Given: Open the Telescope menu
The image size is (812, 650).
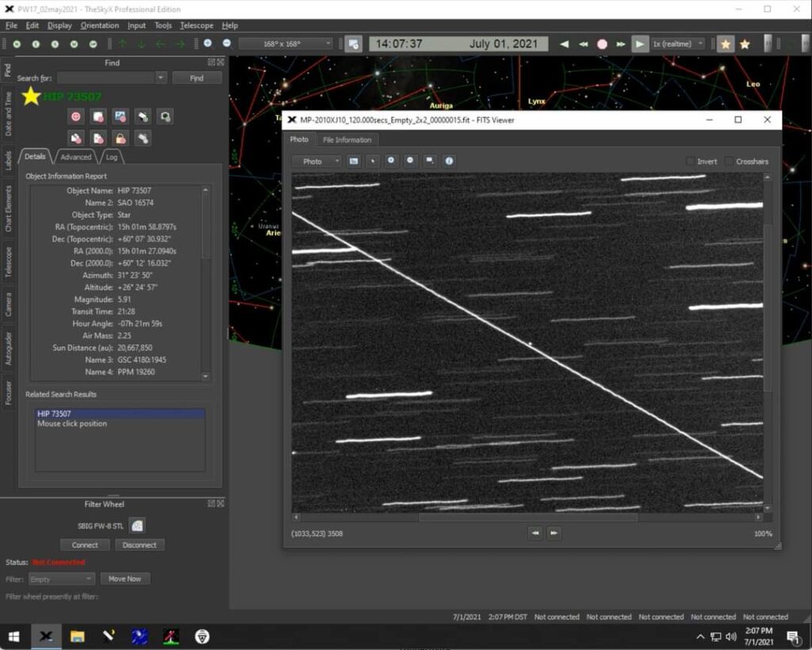Looking at the screenshot, I should (x=197, y=25).
